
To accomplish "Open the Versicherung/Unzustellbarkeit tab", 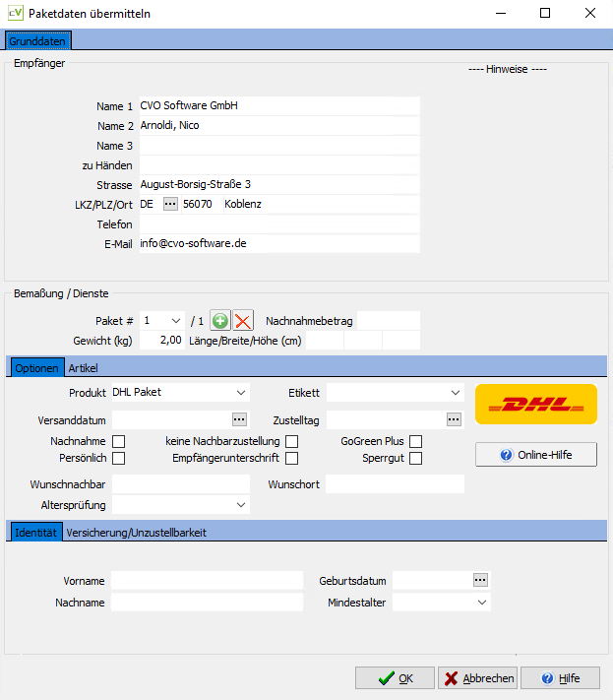I will [x=136, y=533].
